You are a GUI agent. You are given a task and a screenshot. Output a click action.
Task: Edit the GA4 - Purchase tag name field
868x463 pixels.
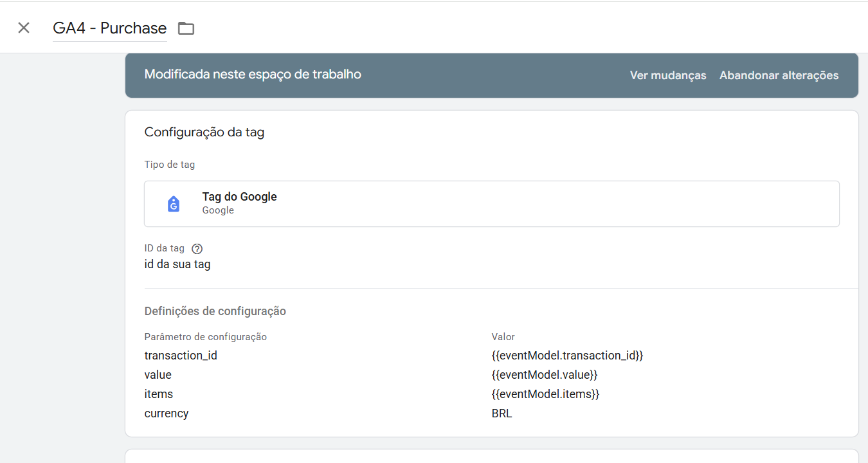pyautogui.click(x=110, y=28)
